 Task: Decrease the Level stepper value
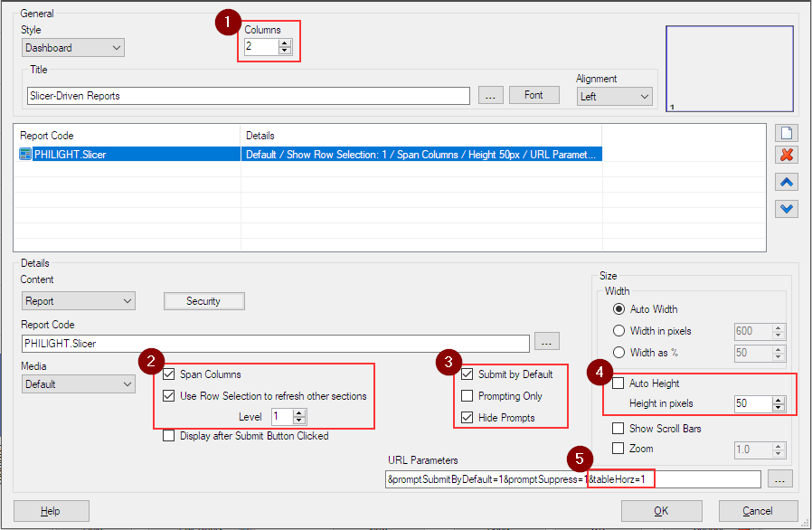[x=299, y=421]
